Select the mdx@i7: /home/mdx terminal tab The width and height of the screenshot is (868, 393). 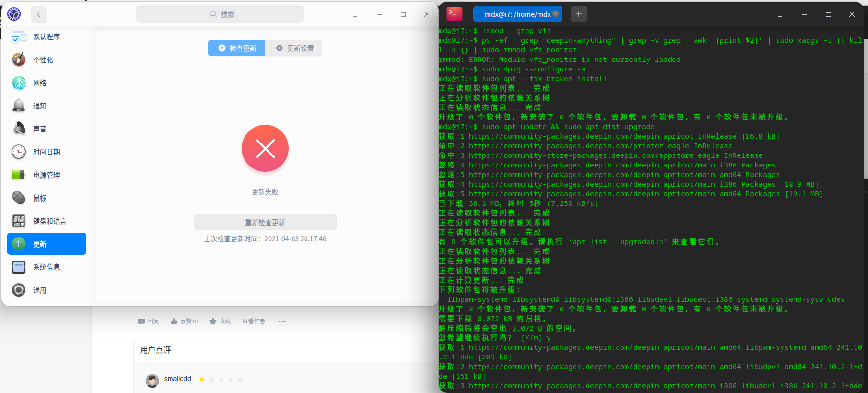[518, 14]
